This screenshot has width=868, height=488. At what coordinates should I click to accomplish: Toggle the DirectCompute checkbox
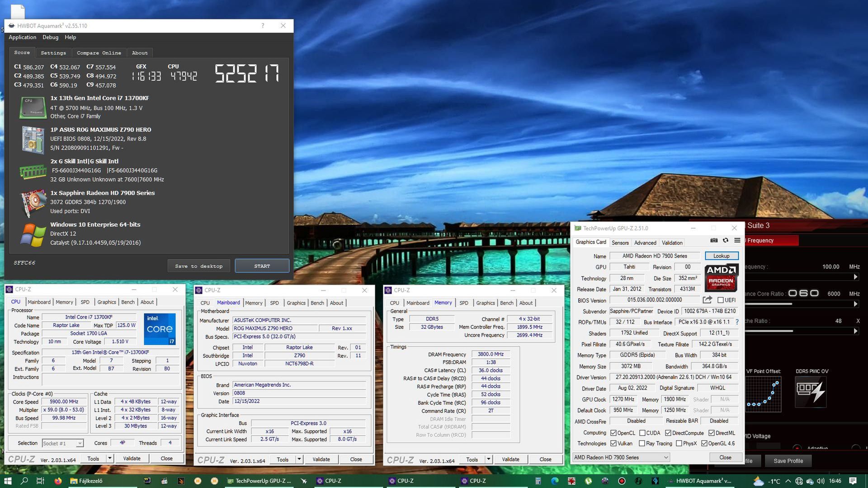(668, 433)
